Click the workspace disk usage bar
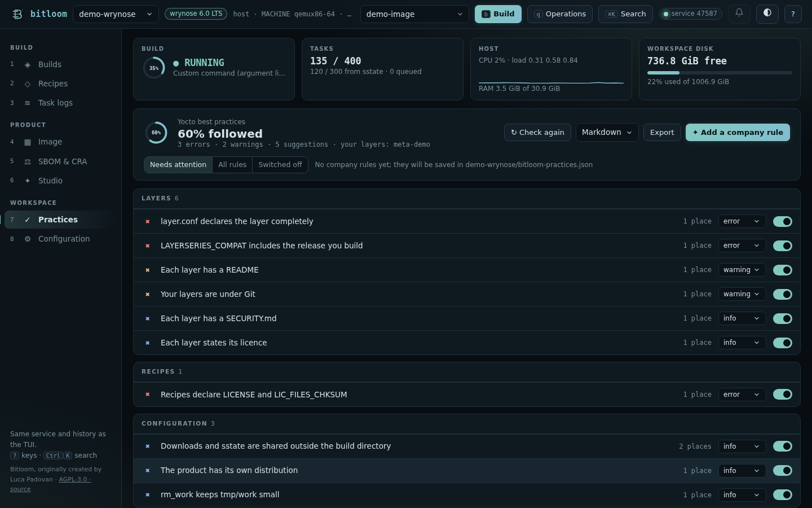The image size is (812, 508). pos(720,73)
